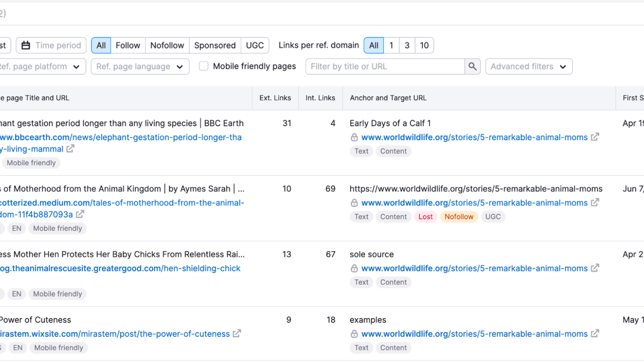The width and height of the screenshot is (644, 363).
Task: Sort by Ext. Links column header
Action: [x=275, y=98]
